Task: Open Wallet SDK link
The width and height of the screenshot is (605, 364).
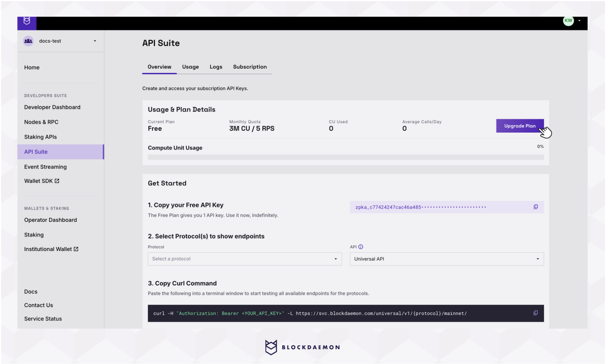Action: tap(38, 181)
